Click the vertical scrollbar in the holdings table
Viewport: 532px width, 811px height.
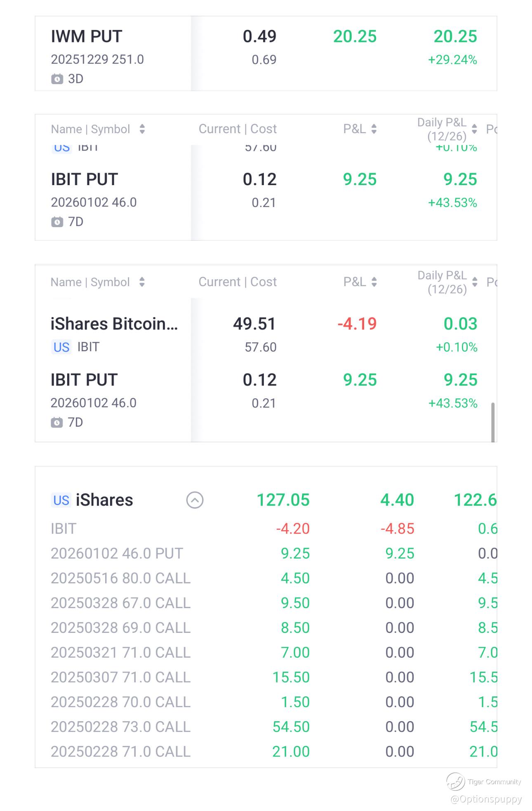coord(493,422)
